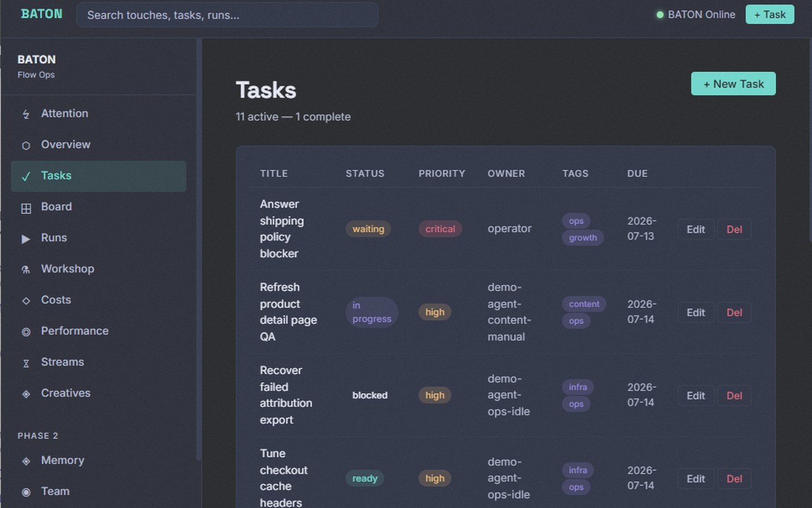Screen dimensions: 812x508
Task: Select the Tasks sidebar item
Action: [98, 176]
